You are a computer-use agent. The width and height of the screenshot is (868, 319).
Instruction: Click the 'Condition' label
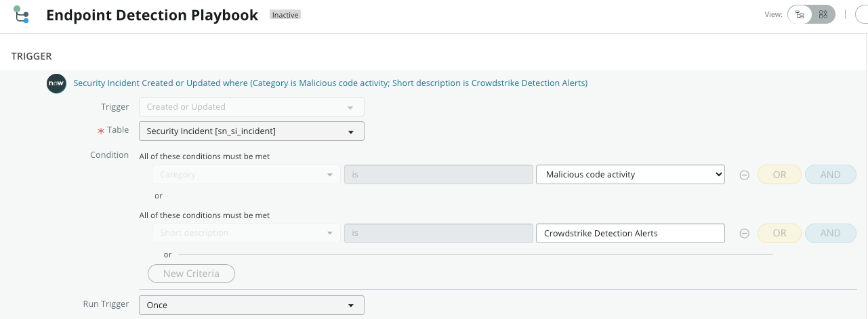point(109,155)
